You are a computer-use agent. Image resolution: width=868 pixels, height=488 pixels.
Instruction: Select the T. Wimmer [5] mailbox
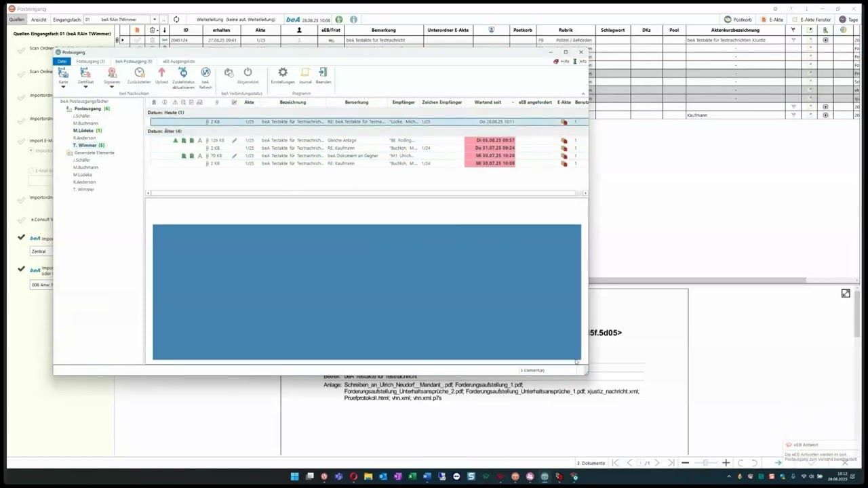pyautogui.click(x=89, y=145)
